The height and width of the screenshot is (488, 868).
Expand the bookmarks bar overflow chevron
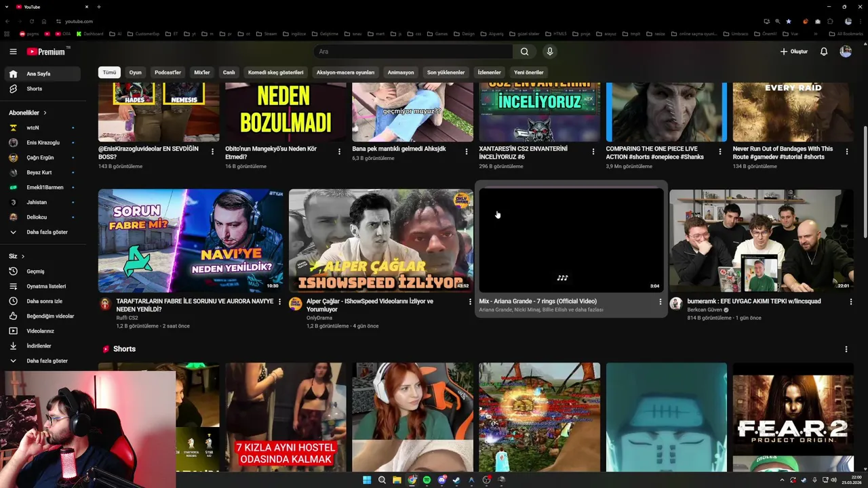(816, 33)
